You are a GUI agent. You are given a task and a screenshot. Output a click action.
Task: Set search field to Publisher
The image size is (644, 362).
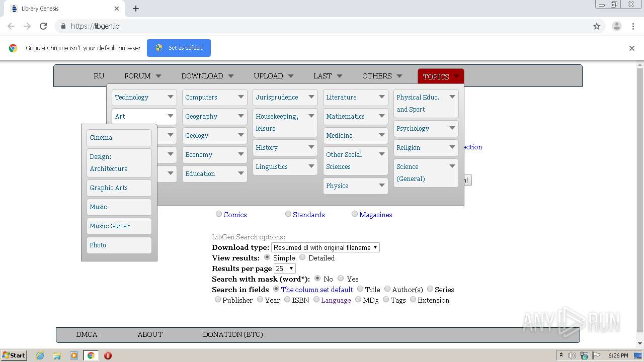(x=218, y=300)
